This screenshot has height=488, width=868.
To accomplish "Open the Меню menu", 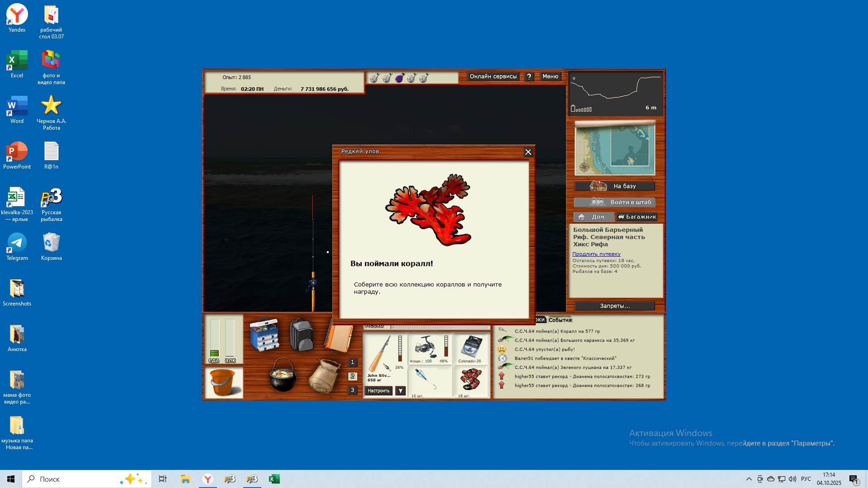I will tap(550, 76).
